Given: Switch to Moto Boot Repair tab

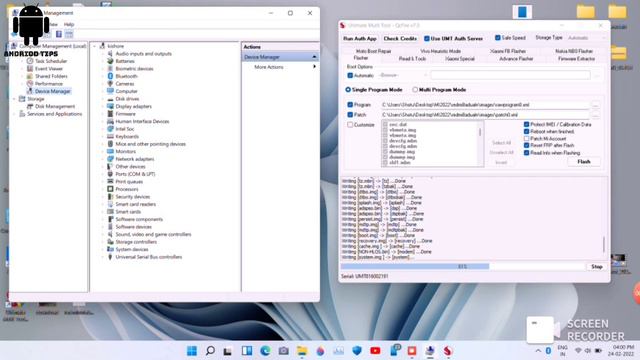Looking at the screenshot, I should tap(373, 51).
